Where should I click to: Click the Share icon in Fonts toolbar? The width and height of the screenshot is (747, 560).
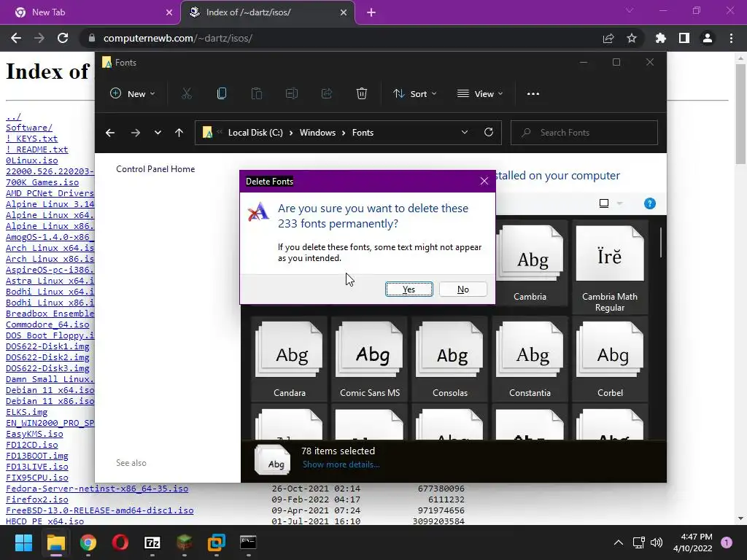pos(326,94)
